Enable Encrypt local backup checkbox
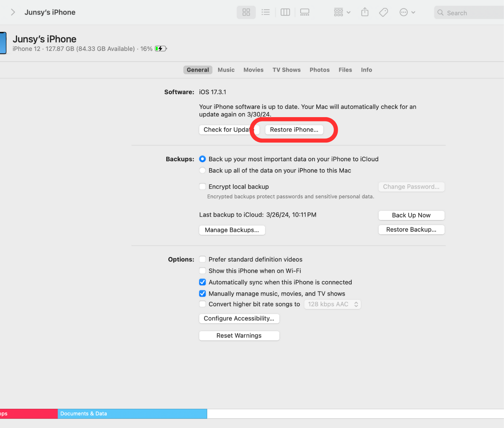The height and width of the screenshot is (428, 504). tap(202, 187)
